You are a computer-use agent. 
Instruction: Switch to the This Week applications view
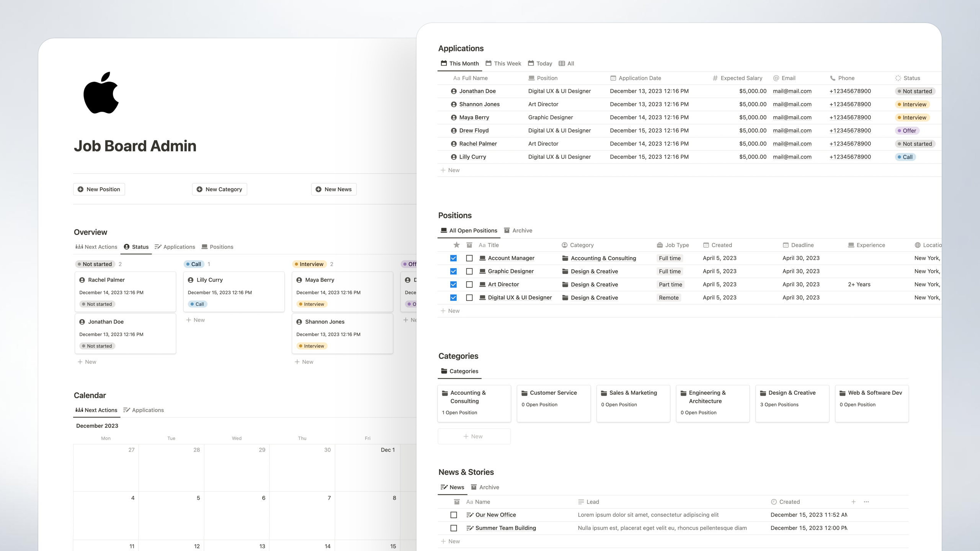tap(503, 63)
